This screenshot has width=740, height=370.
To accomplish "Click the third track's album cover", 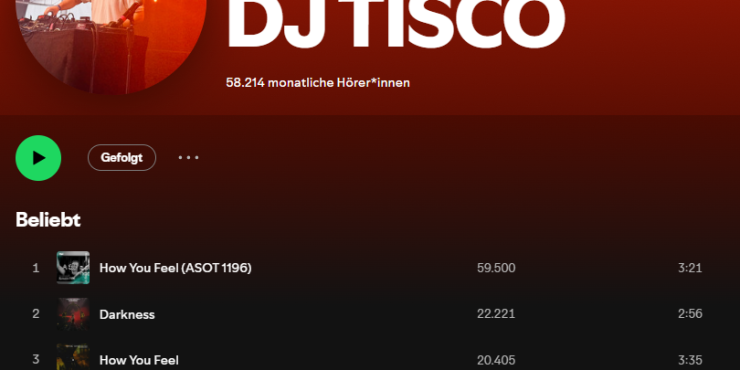I will (x=73, y=357).
